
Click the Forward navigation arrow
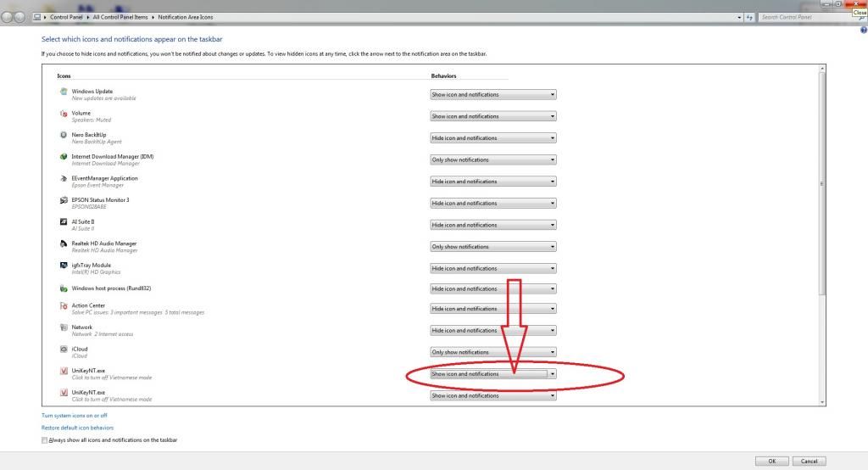pos(19,17)
